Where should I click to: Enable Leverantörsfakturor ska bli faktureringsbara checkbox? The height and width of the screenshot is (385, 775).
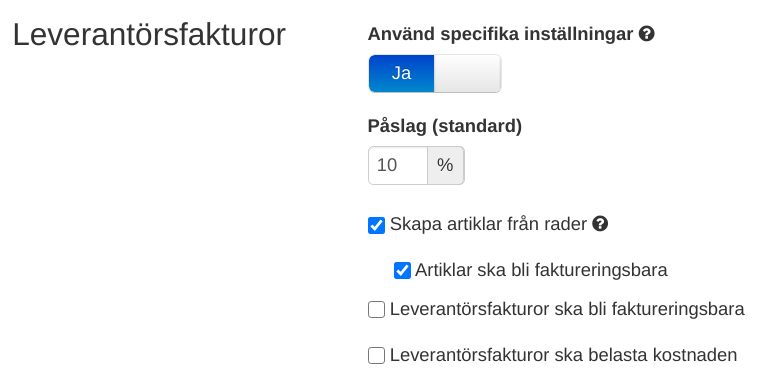(x=376, y=310)
